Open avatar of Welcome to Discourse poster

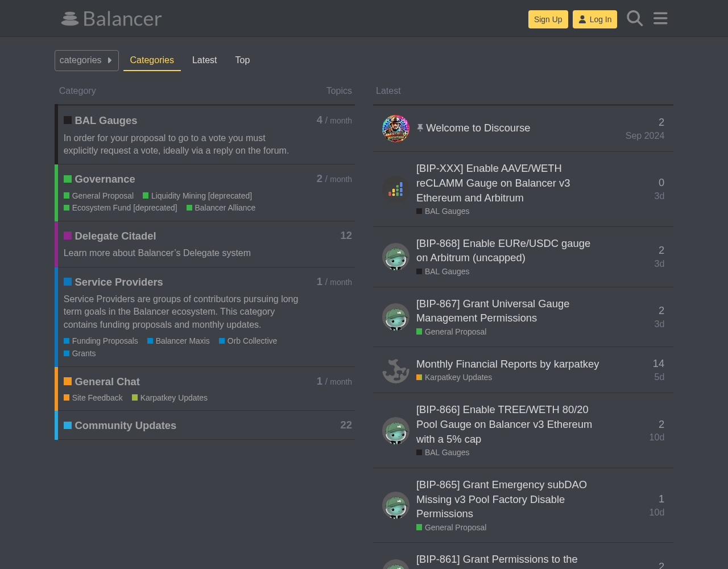396,129
